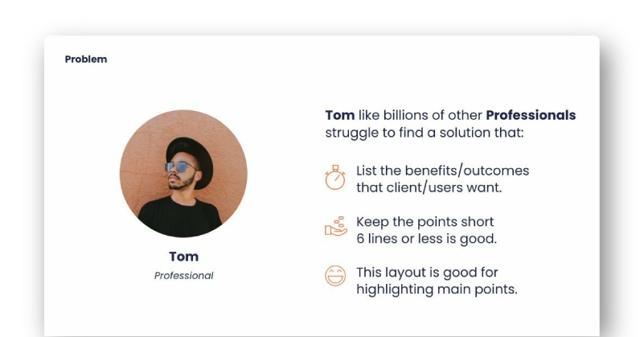
Task: Click the 'Problem' slide heading
Action: 86,60
